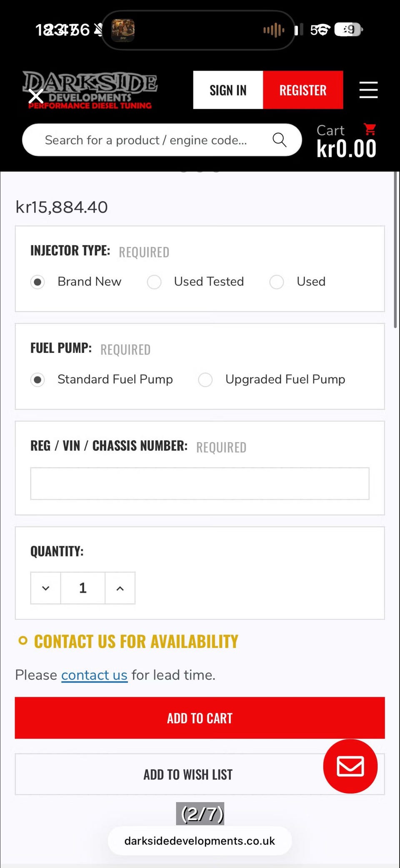This screenshot has width=400, height=868.
Task: Click the quantity number field
Action: (x=83, y=588)
